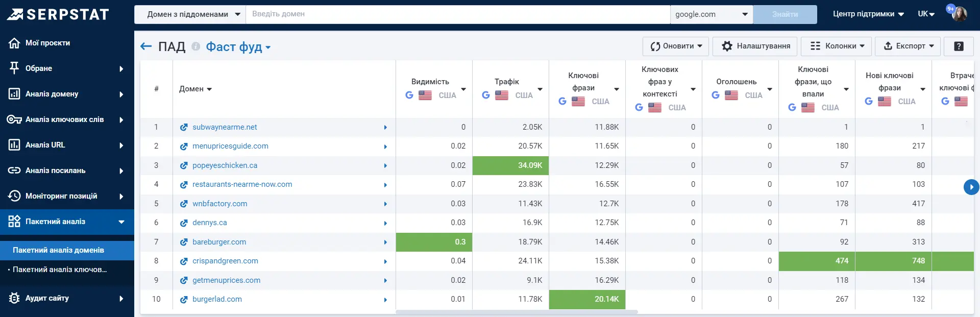
Task: Open the google.com search engine dropdown
Action: coord(712,14)
